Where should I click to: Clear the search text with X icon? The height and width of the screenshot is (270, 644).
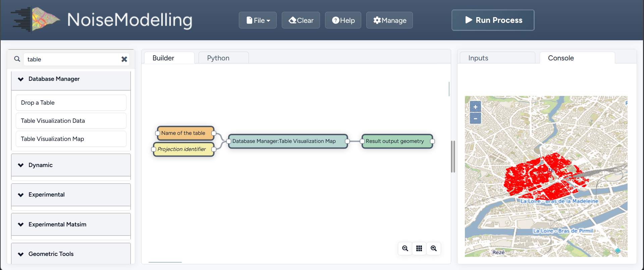tap(124, 59)
